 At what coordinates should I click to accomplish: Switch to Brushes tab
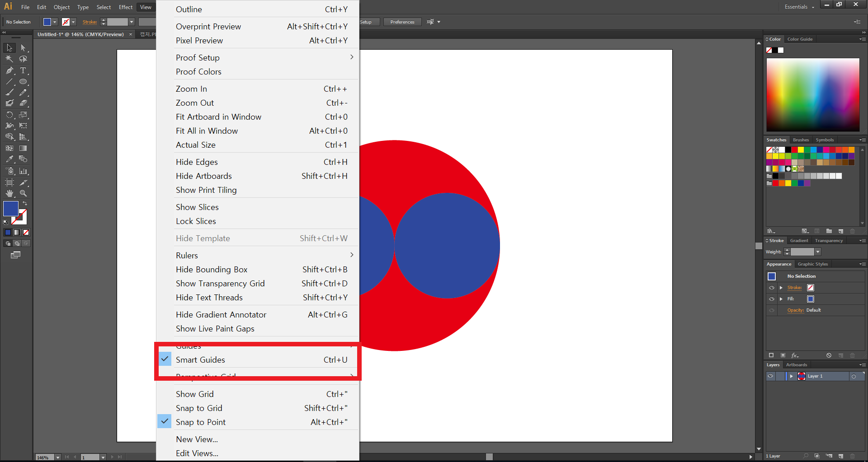click(801, 140)
